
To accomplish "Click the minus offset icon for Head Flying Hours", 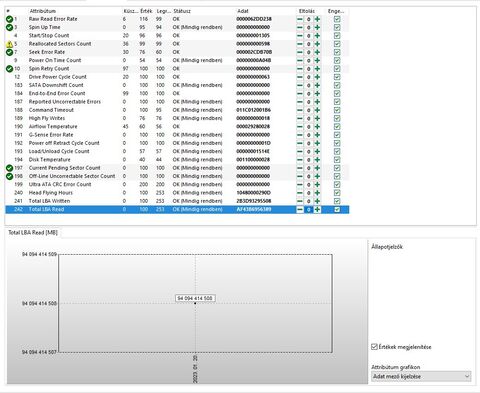I will click(300, 193).
